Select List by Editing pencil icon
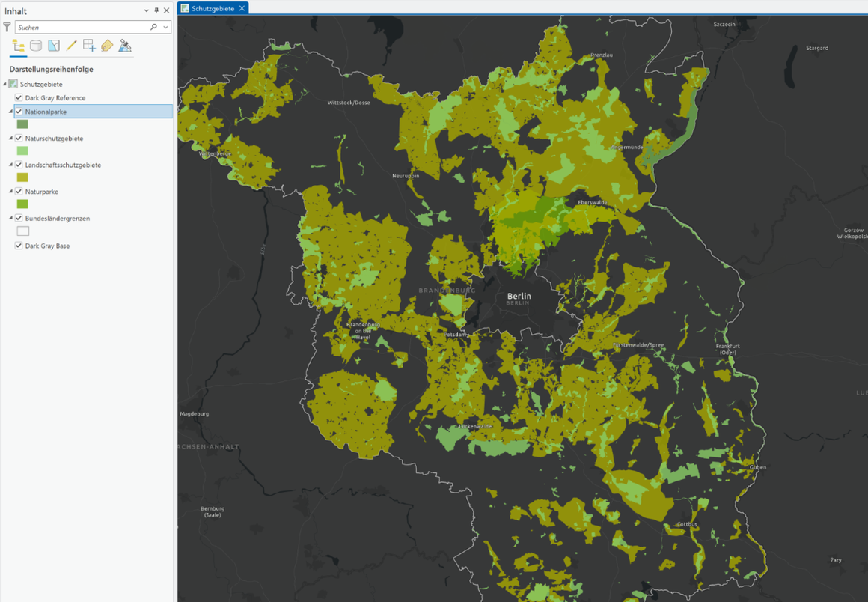Screen dimensions: 868x602 71,46
